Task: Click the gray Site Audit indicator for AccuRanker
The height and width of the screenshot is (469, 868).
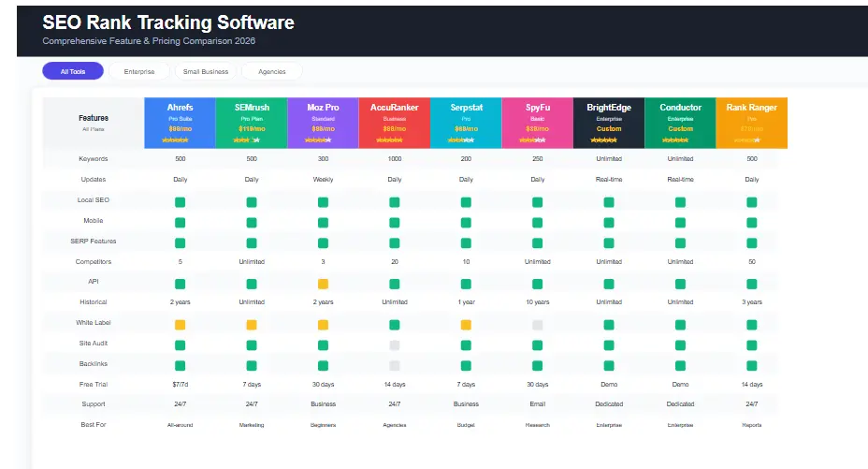Action: pos(394,345)
